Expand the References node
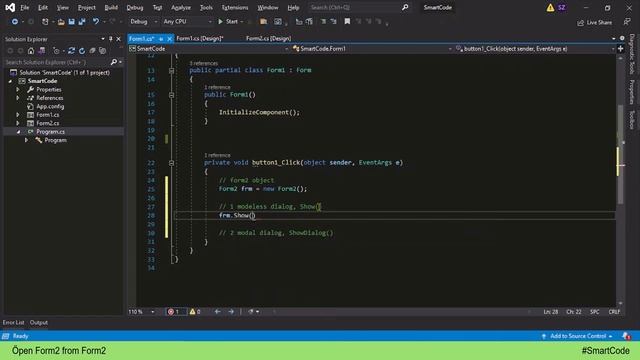 click(18, 98)
